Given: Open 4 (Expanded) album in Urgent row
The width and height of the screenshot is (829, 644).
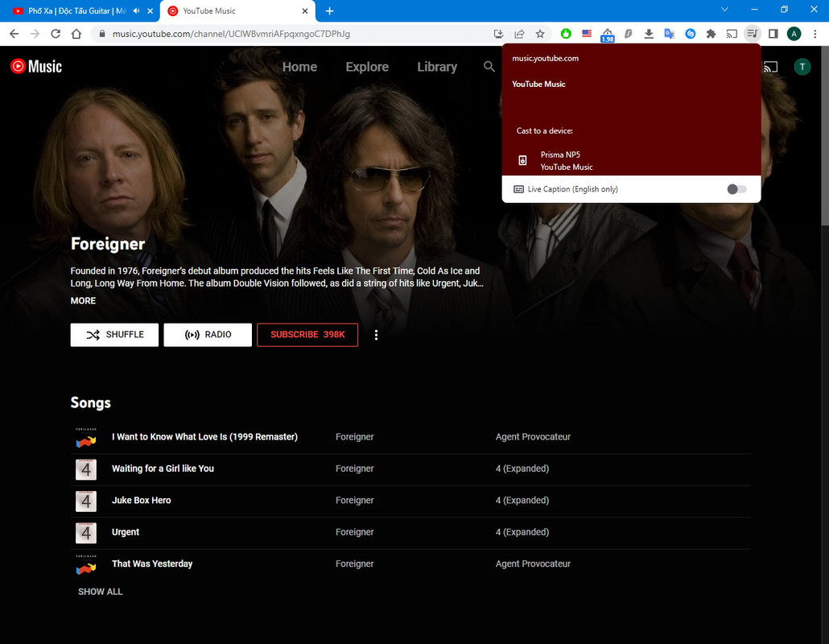Looking at the screenshot, I should 522,532.
